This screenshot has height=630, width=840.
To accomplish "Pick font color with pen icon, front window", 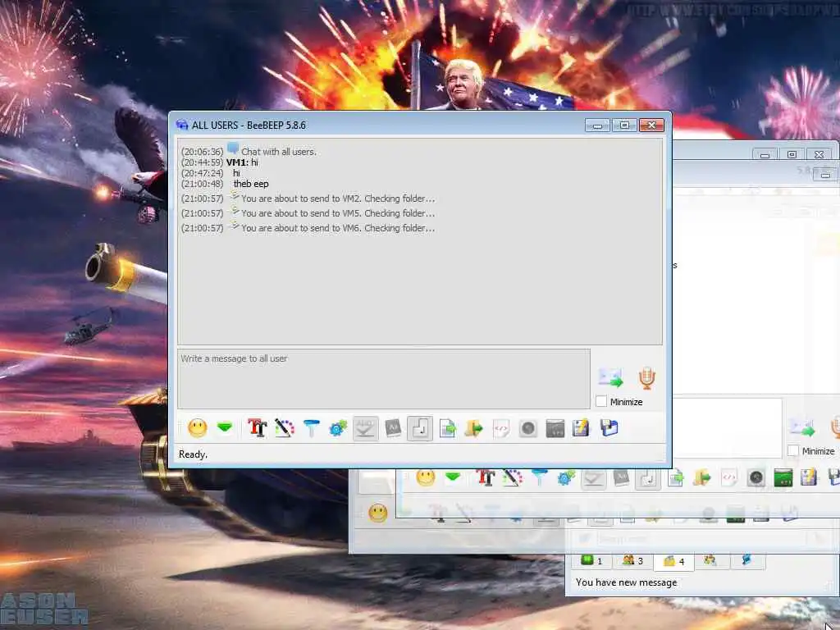I will pyautogui.click(x=285, y=428).
